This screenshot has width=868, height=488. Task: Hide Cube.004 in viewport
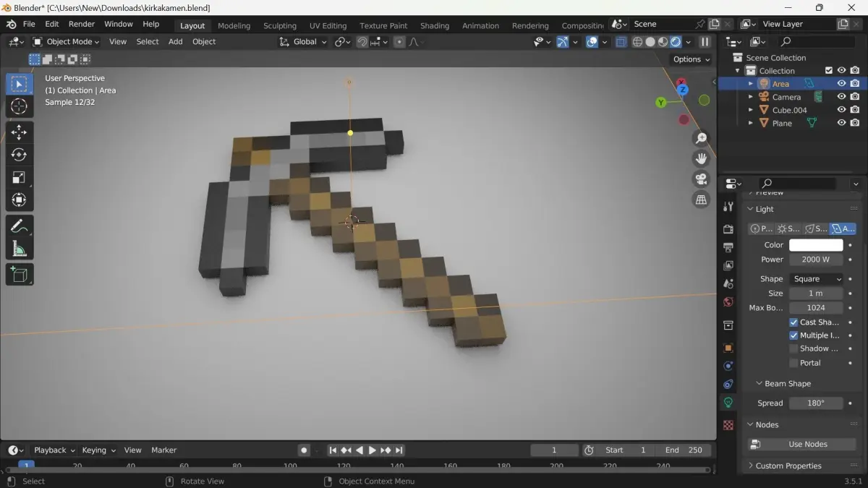click(x=841, y=110)
